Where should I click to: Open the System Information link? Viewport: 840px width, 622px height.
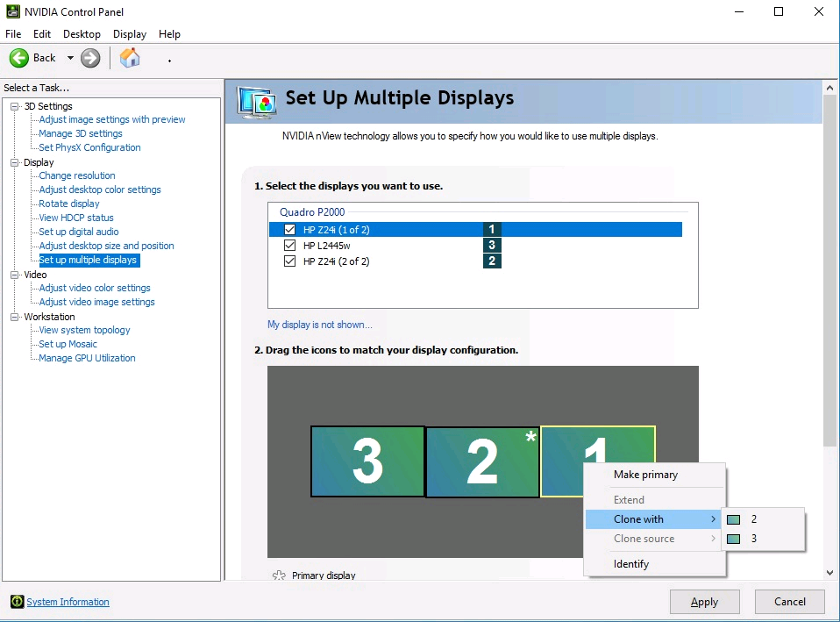pos(68,602)
